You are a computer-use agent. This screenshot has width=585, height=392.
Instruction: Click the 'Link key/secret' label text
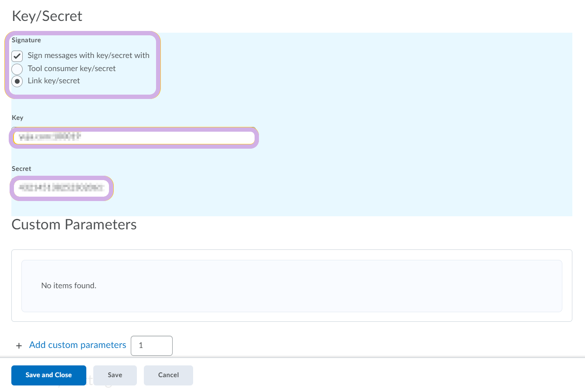pyautogui.click(x=54, y=81)
